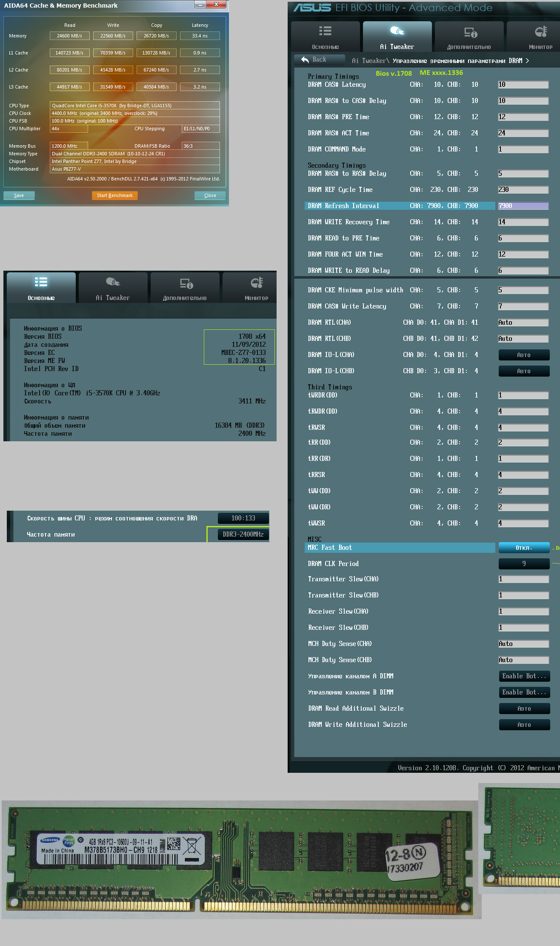560x946 pixels.
Task: Click the Samsung RAM module photo
Action: coord(242,860)
